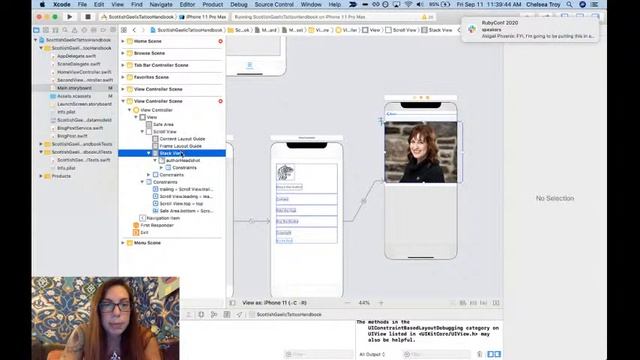640x360 pixels.
Task: Select the author headshot image on canvas
Action: [x=421, y=152]
